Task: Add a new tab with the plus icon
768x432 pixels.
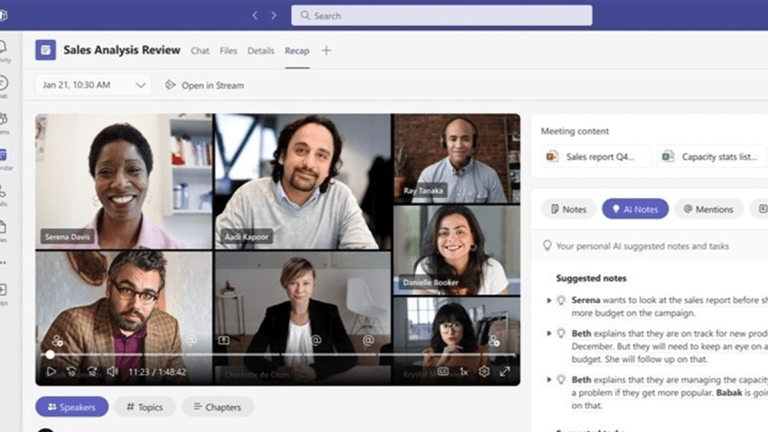Action: pyautogui.click(x=326, y=51)
